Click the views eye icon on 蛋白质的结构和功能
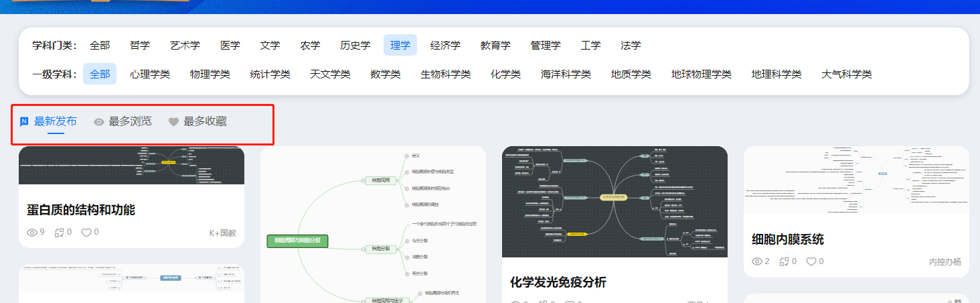Viewport: 980px width, 303px height. coord(32,233)
